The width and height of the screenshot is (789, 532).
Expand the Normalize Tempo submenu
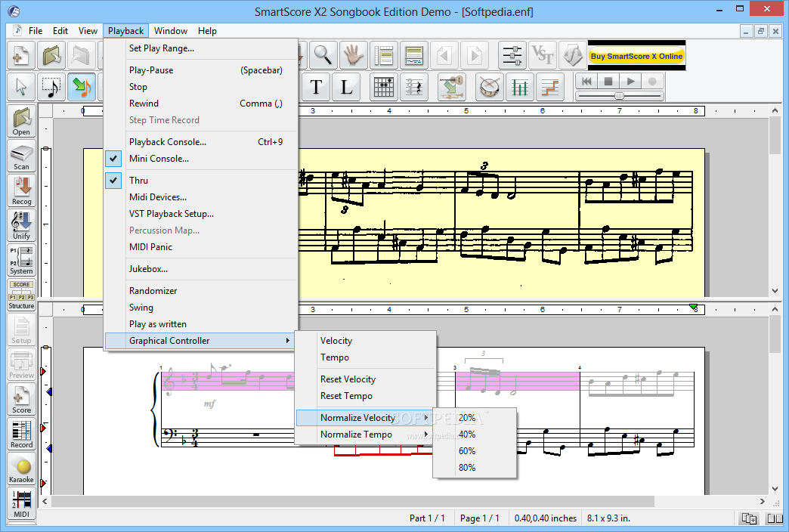point(364,435)
